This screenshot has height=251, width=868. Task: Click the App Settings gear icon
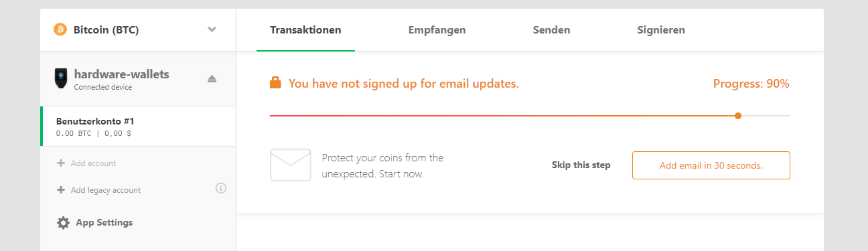point(63,223)
